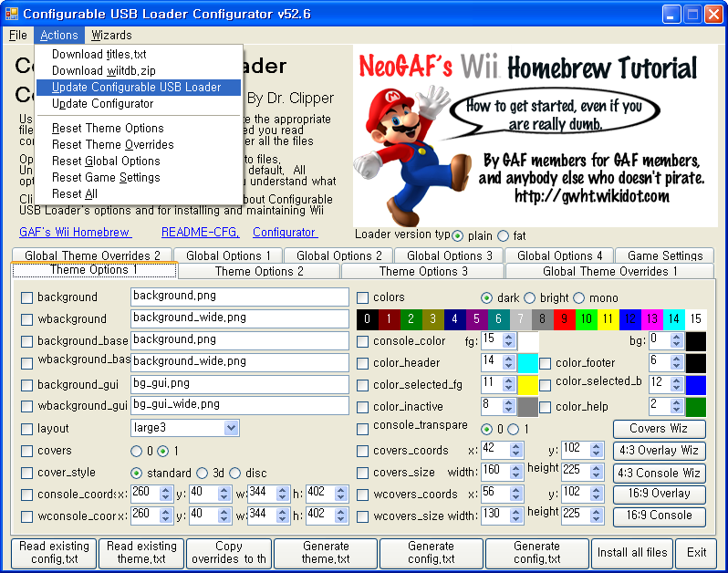Screen dimensions: 728x573
Task: Click the Covers Wiz button
Action: pos(660,429)
